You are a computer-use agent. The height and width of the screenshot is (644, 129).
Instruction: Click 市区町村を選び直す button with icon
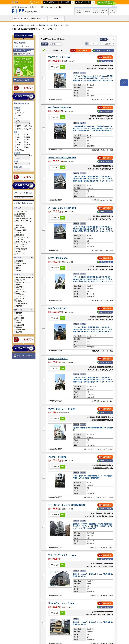click(24, 80)
